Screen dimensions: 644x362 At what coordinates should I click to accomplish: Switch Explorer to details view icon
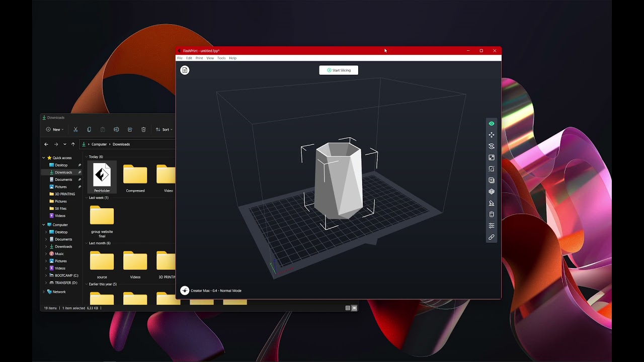(348, 308)
